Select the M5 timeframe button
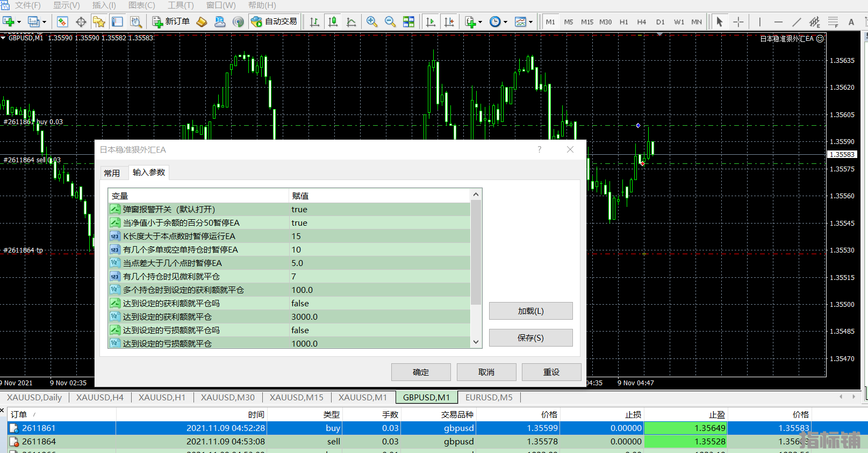 coord(569,22)
